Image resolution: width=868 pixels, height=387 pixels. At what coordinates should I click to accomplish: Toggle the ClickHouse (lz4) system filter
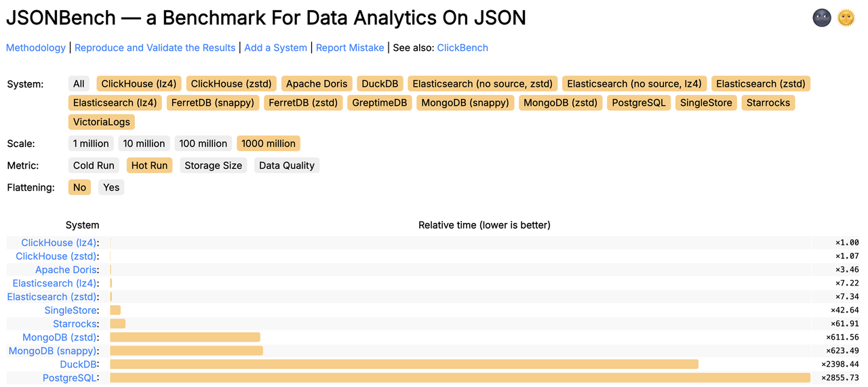tap(139, 84)
